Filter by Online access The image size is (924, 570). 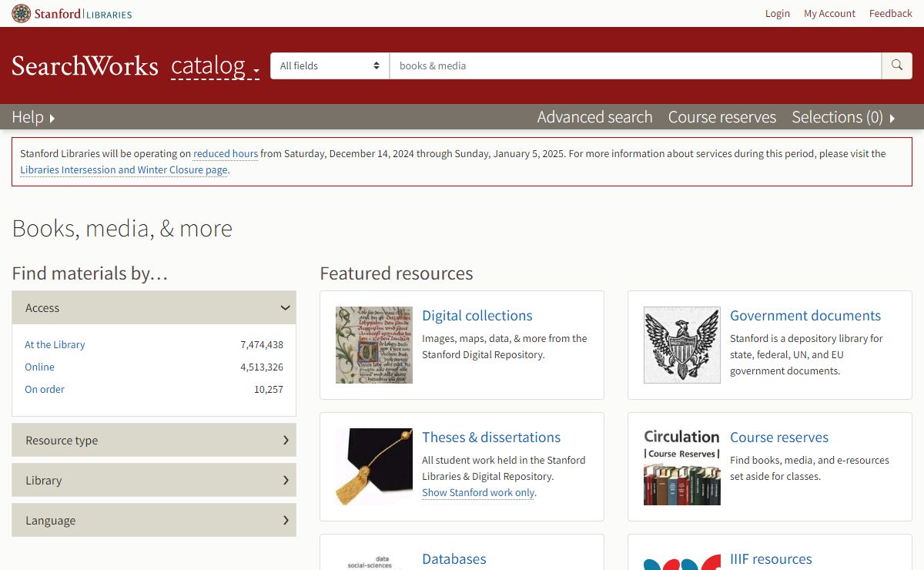click(x=39, y=367)
